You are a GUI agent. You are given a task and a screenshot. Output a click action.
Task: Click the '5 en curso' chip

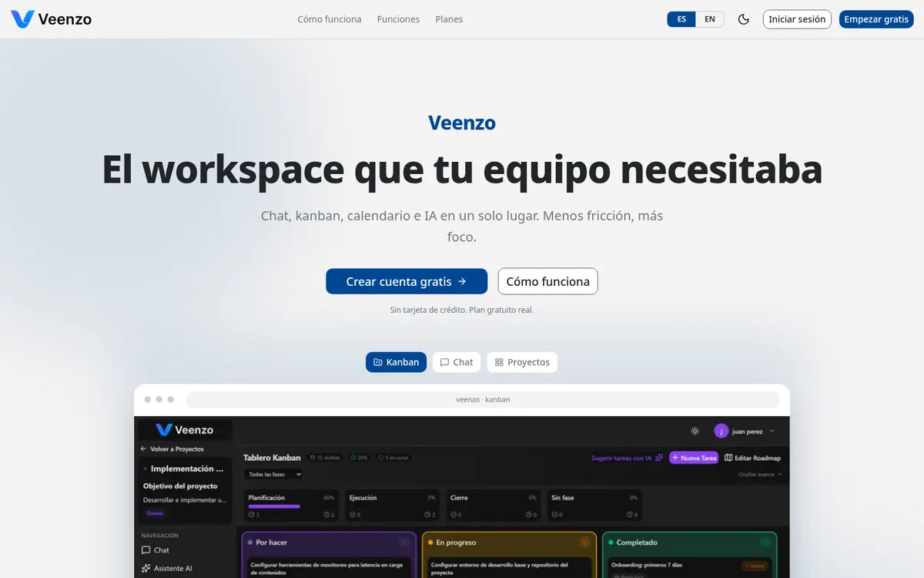click(393, 458)
